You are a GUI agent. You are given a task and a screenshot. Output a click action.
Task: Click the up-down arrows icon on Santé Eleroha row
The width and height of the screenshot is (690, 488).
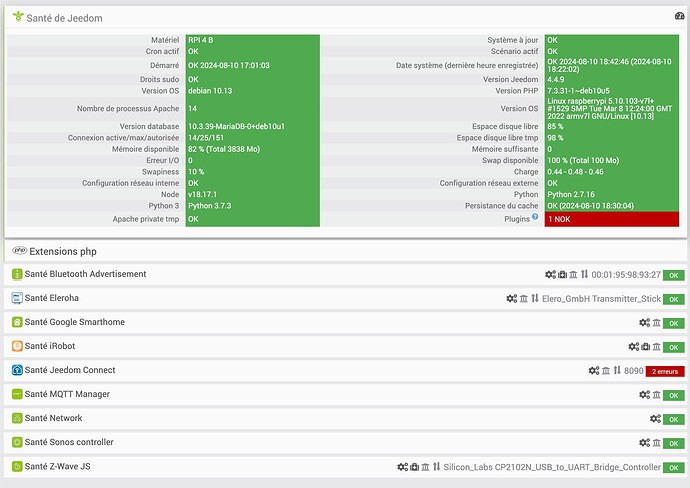(x=535, y=298)
